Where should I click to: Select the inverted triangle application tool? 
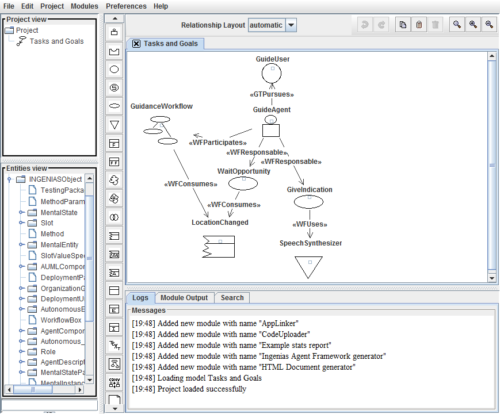pos(114,125)
